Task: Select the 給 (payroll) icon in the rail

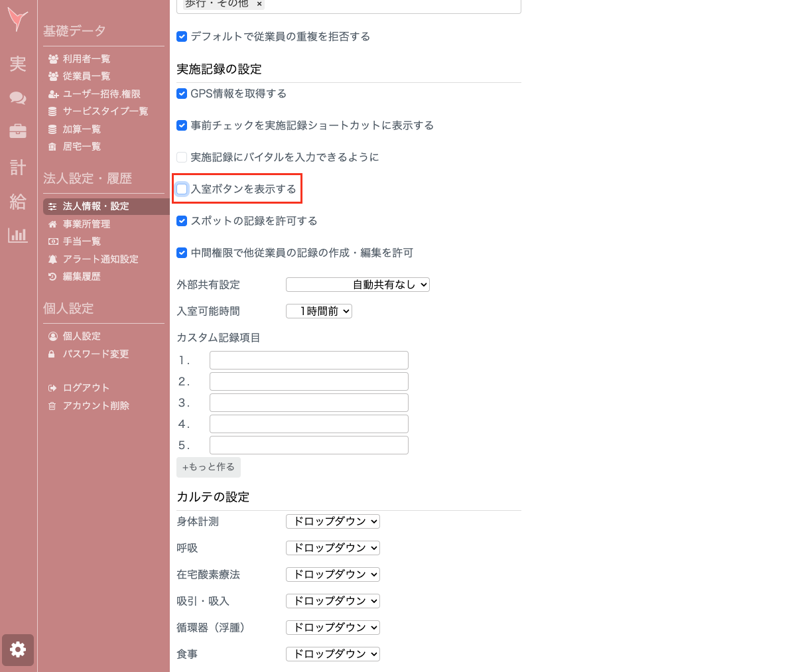Action: (x=17, y=202)
